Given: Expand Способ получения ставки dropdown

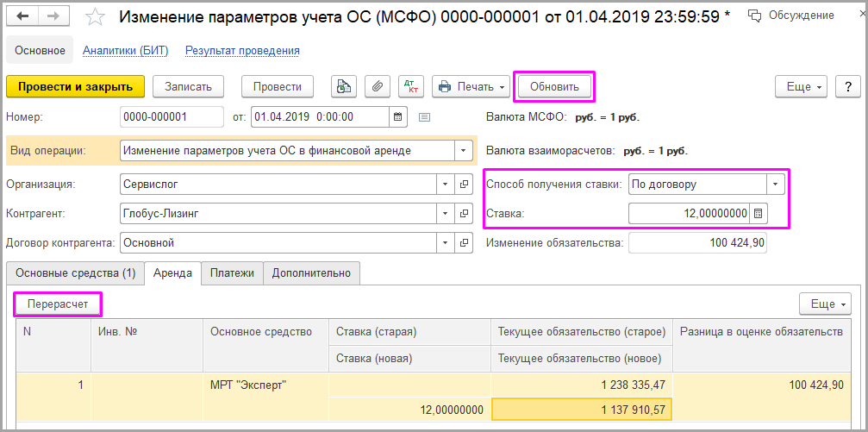Looking at the screenshot, I should [x=775, y=184].
